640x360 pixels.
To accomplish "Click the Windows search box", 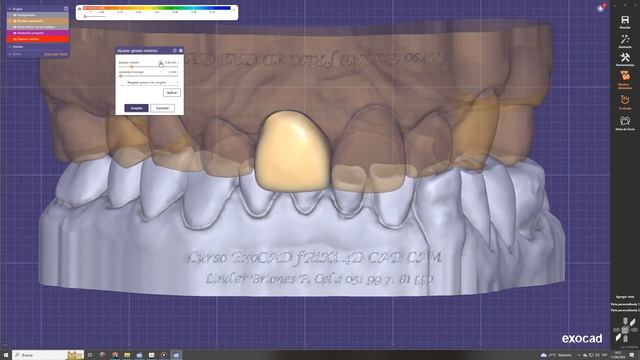I will (x=48, y=355).
